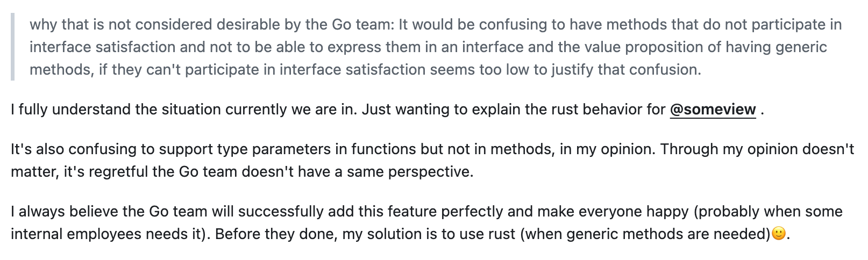
Task: Click the quoted line starting "why that is not"
Action: [x=436, y=25]
